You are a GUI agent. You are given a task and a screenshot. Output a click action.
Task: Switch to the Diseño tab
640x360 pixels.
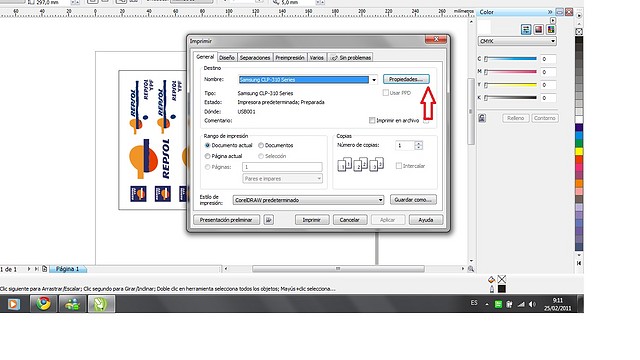[227, 58]
